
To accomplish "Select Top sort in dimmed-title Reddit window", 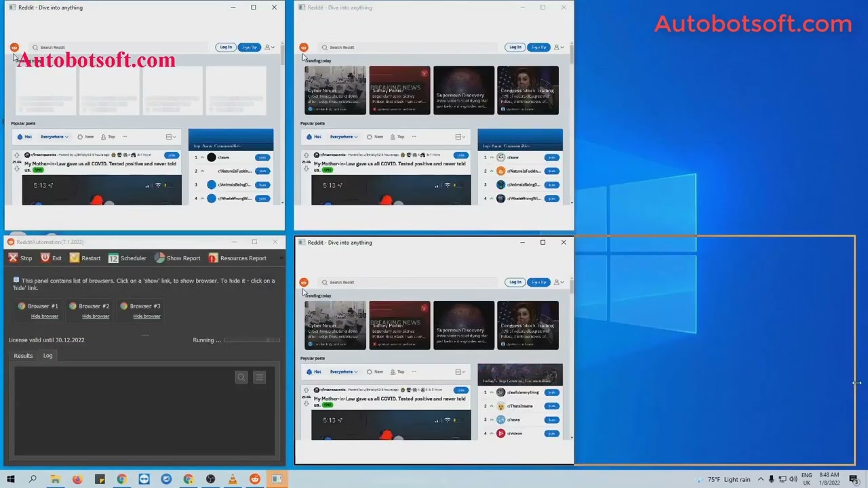I will 397,137.
